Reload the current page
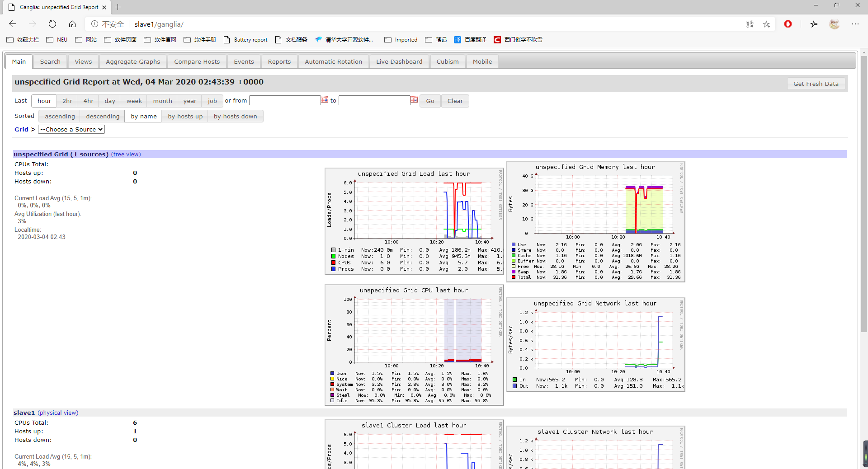Image resolution: width=868 pixels, height=469 pixels. (x=52, y=24)
